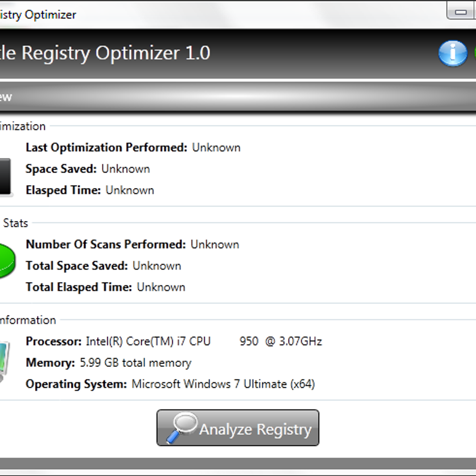
Task: Expand the Information section header
Action: click(27, 320)
